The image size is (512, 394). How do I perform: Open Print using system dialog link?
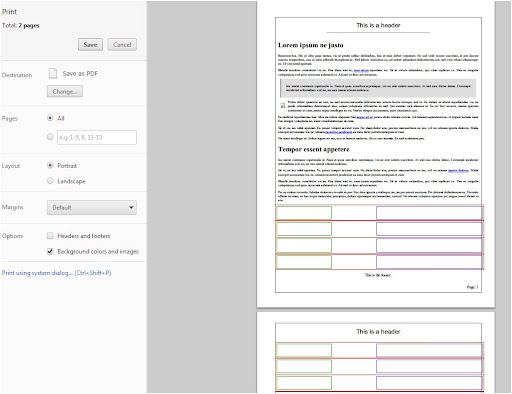coord(56,273)
